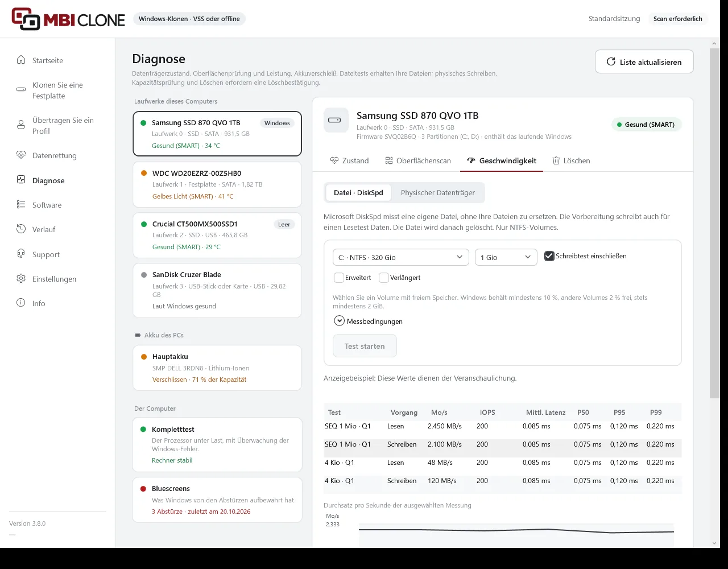Open the C: · NTFS volume dropdown
This screenshot has height=569, width=728.
point(401,257)
